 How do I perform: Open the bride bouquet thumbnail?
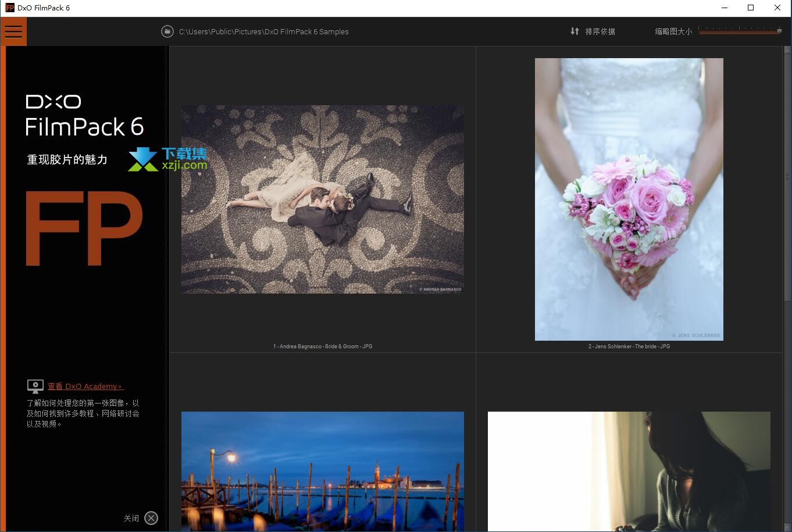[629, 199]
